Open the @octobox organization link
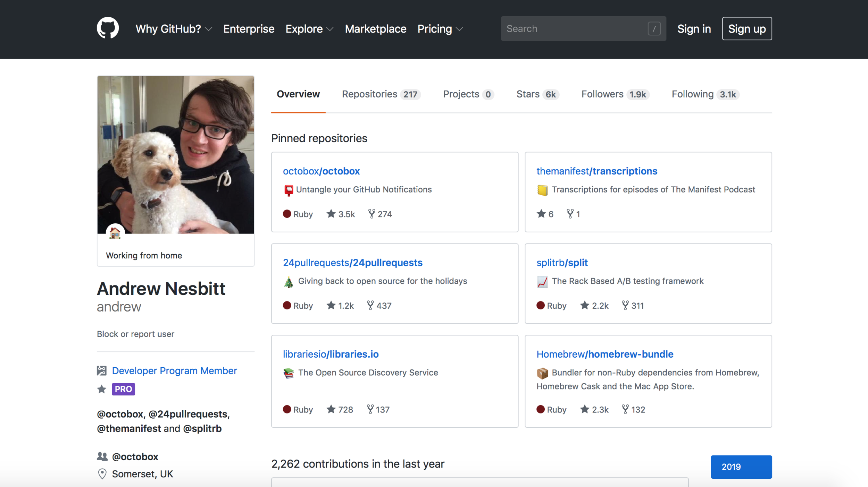Image resolution: width=868 pixels, height=487 pixels. point(135,457)
